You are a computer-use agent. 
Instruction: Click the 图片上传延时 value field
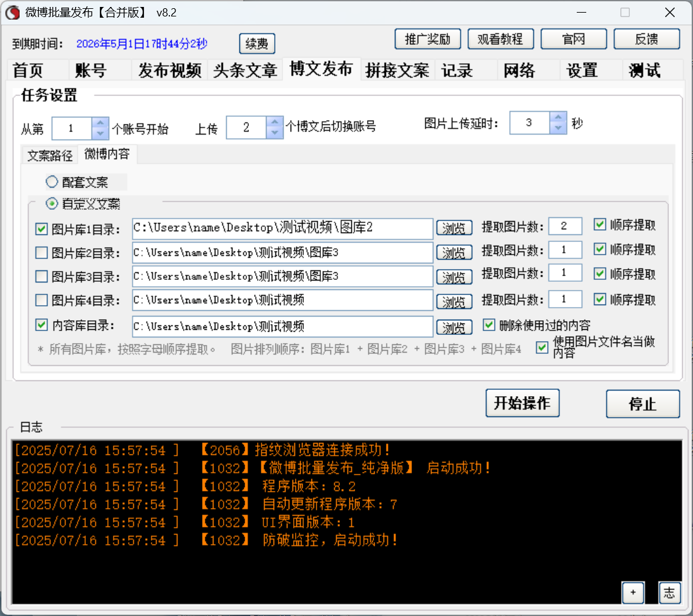(x=530, y=123)
